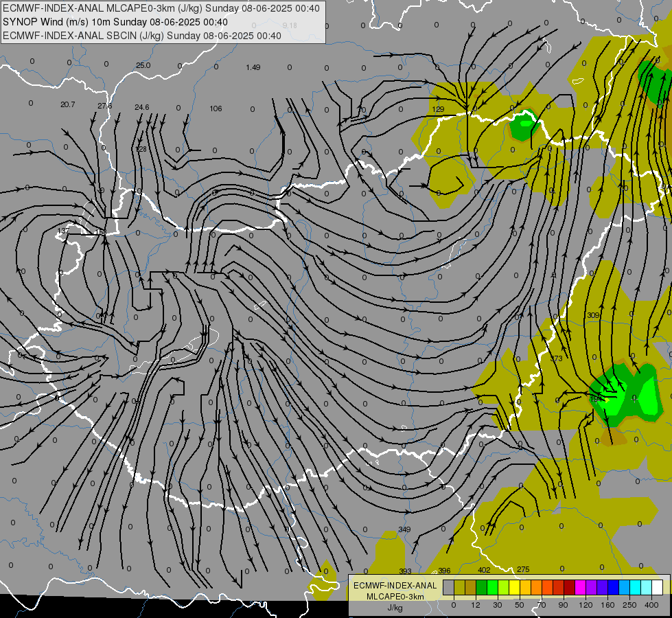The height and width of the screenshot is (618, 672).
Task: Choose the yellow-green lime legend swatch
Action: (x=504, y=587)
